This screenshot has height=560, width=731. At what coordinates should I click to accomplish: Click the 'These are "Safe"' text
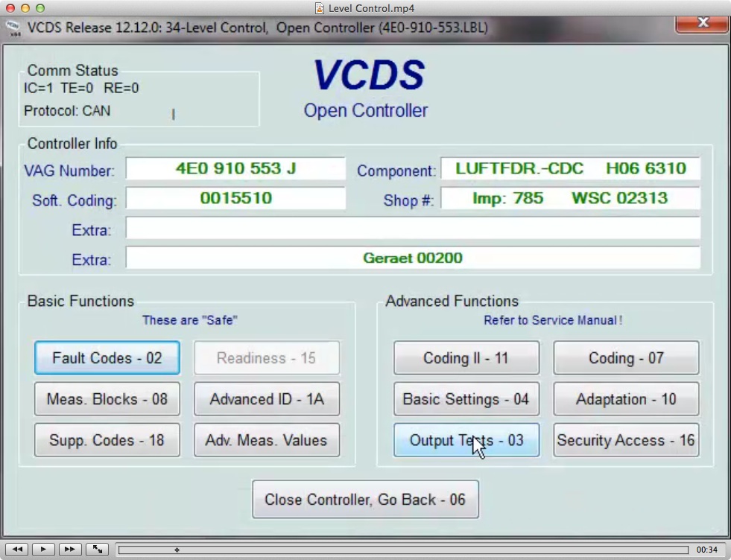190,320
